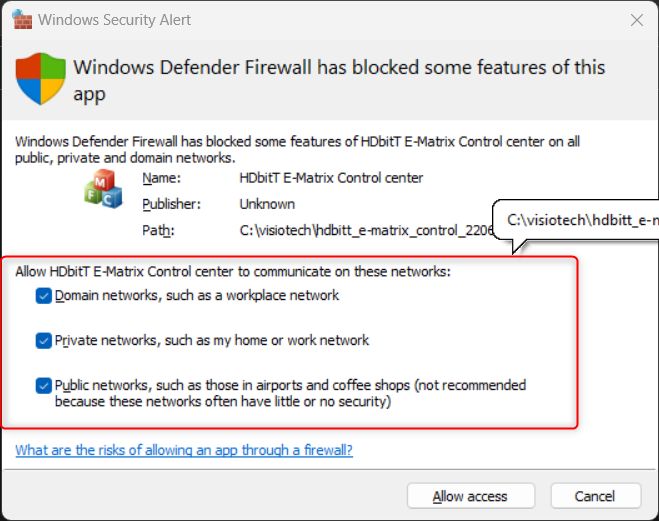This screenshot has height=521, width=659.
Task: Click the Windows Defender shield icon
Action: click(41, 79)
